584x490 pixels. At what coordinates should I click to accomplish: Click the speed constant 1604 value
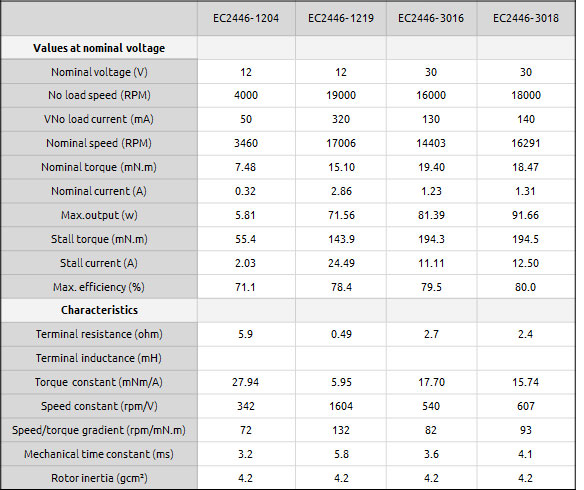[341, 406]
